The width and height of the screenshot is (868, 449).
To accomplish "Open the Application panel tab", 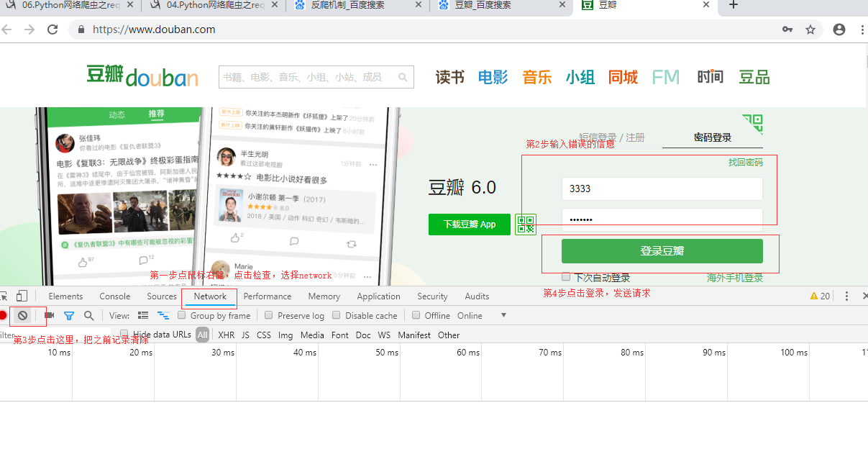I will (x=379, y=296).
